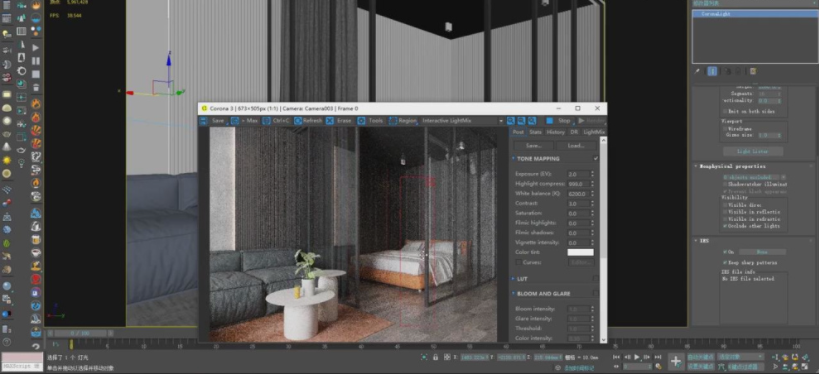
Task: Switch to the DR tab
Action: coord(574,132)
